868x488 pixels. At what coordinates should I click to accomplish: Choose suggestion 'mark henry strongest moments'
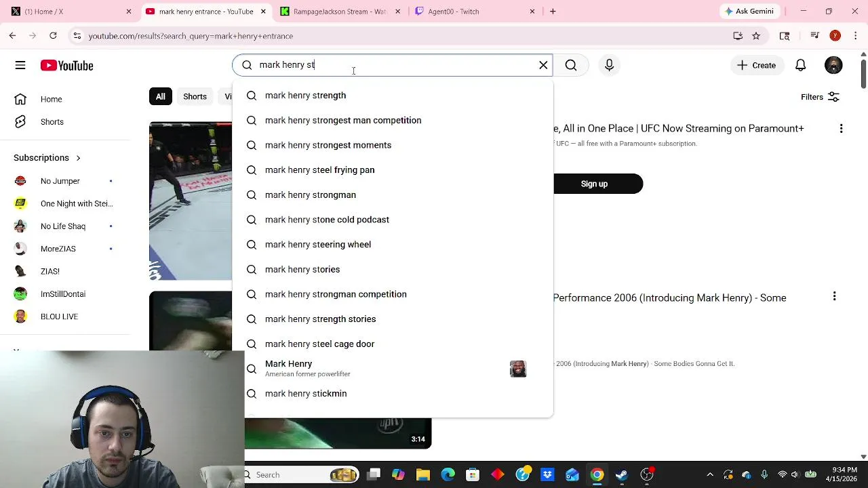(393, 145)
